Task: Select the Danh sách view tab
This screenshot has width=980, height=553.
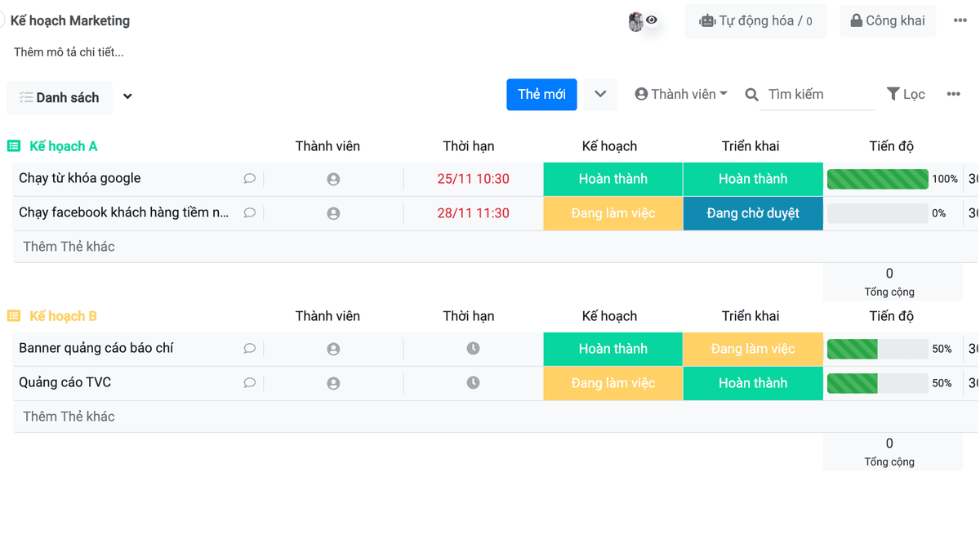Action: (59, 98)
